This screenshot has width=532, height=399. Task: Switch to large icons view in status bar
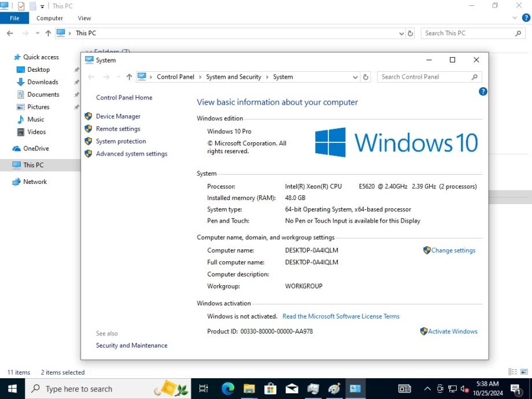coord(524,372)
